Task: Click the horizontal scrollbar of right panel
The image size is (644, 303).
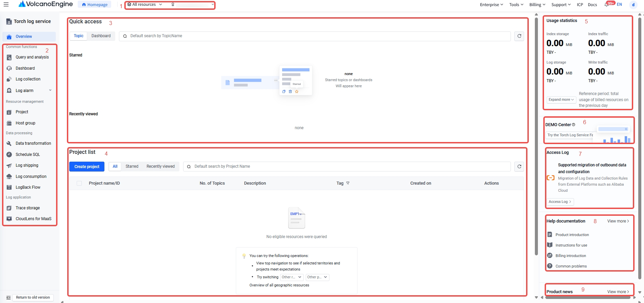Action: 587,298
